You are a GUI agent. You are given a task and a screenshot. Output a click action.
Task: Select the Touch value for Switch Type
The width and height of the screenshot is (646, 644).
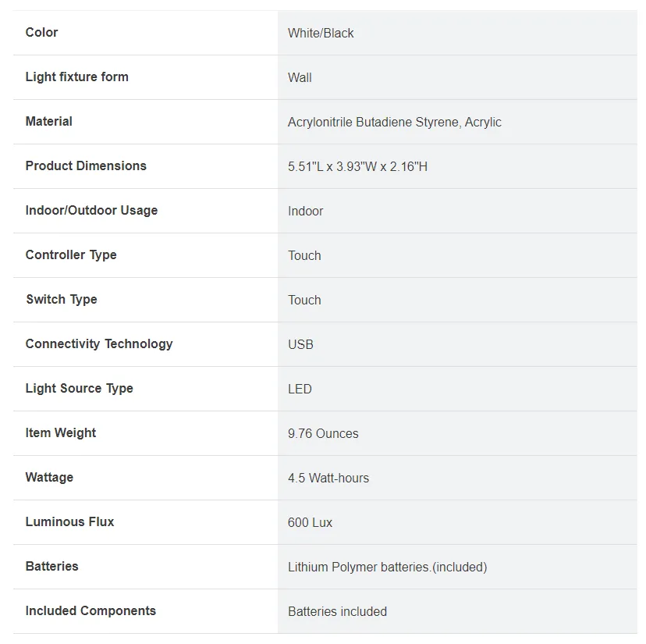point(304,301)
